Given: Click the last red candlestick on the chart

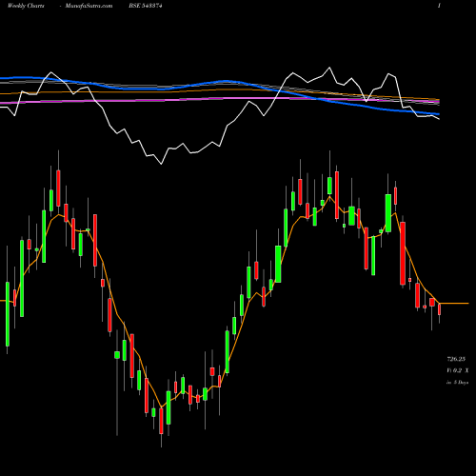Looking at the screenshot, I should pos(440,309).
